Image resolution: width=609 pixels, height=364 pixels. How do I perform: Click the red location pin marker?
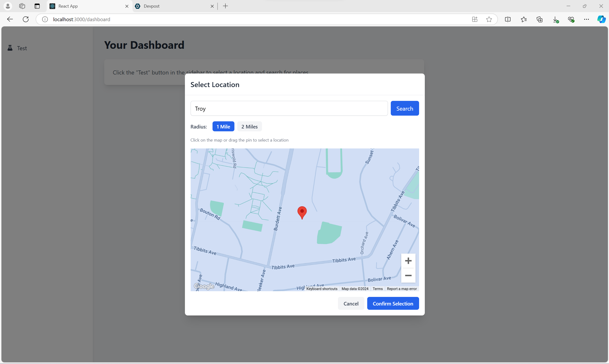click(302, 212)
